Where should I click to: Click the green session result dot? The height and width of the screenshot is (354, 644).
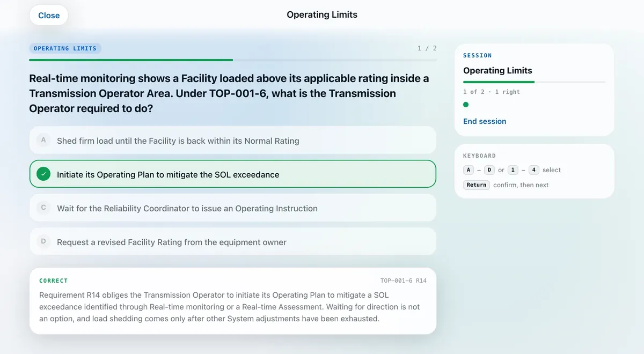pyautogui.click(x=466, y=105)
